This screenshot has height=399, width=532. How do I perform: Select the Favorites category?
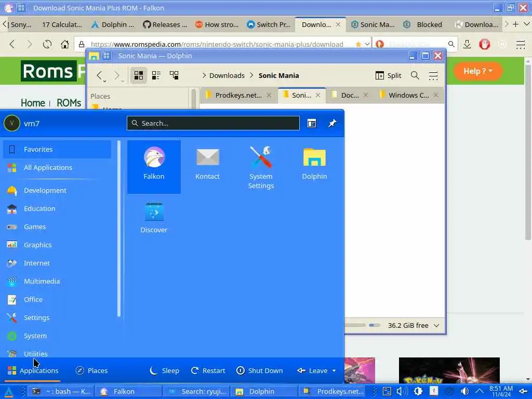57,149
